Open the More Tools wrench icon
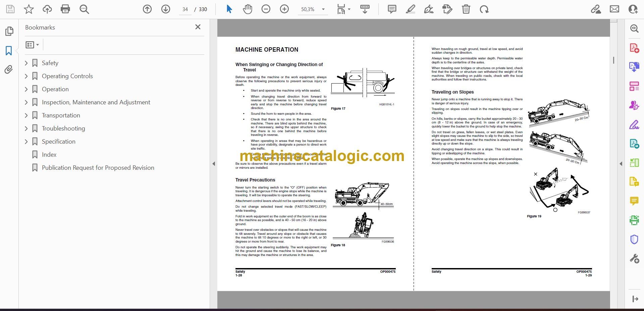 point(634,258)
